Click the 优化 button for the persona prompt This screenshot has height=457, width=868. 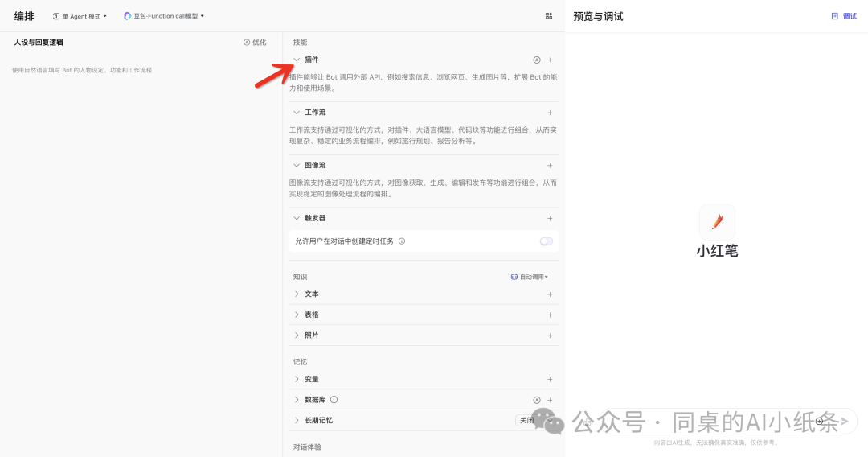tap(255, 42)
